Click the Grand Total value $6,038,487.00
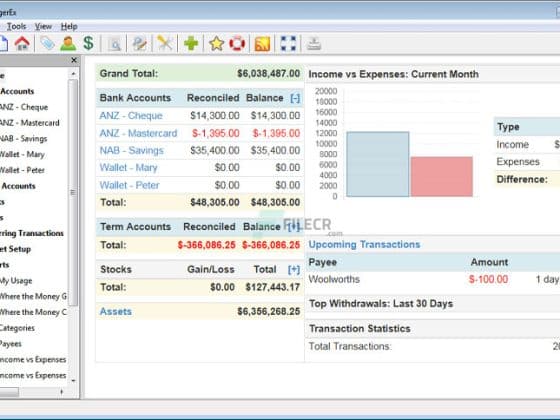Screen dimensions: 560x420 [x=269, y=74]
